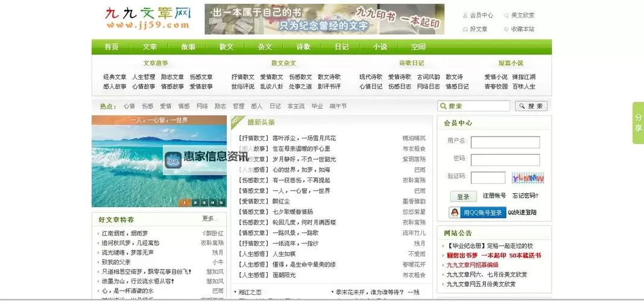
Task: Click 用QQ帐号登录 button
Action: pyautogui.click(x=477, y=213)
